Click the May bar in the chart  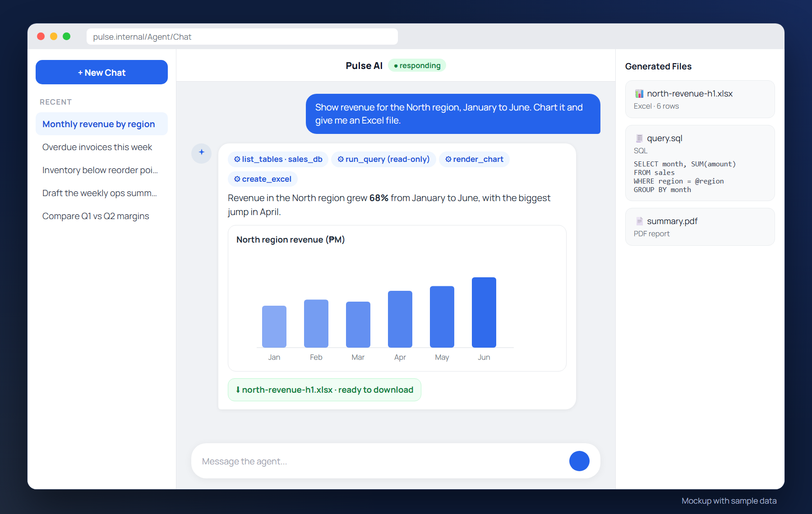[442, 317]
